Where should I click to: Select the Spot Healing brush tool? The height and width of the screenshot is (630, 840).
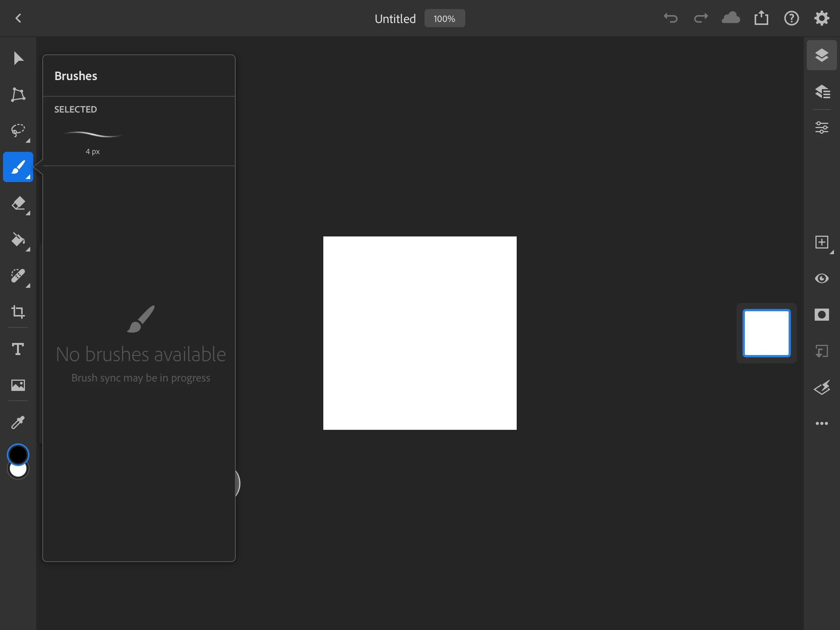[18, 276]
